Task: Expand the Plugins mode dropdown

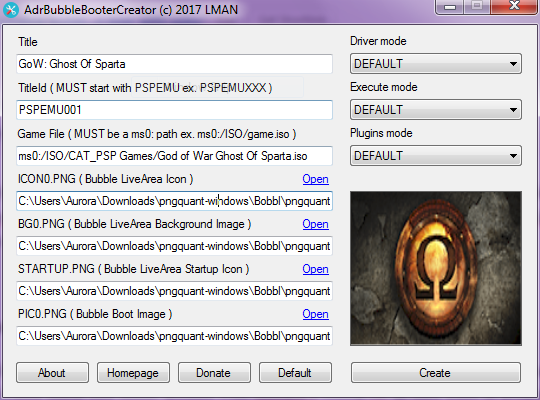Action: coord(436,156)
